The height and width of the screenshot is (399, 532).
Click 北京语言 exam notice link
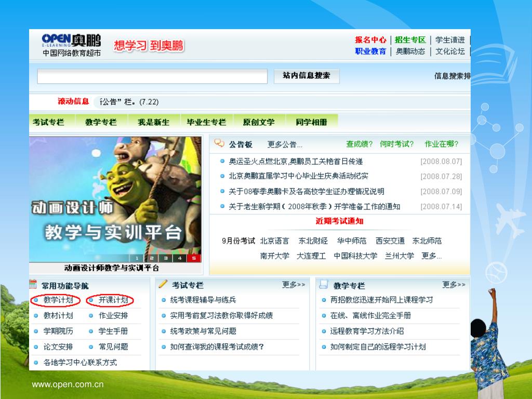coord(274,241)
